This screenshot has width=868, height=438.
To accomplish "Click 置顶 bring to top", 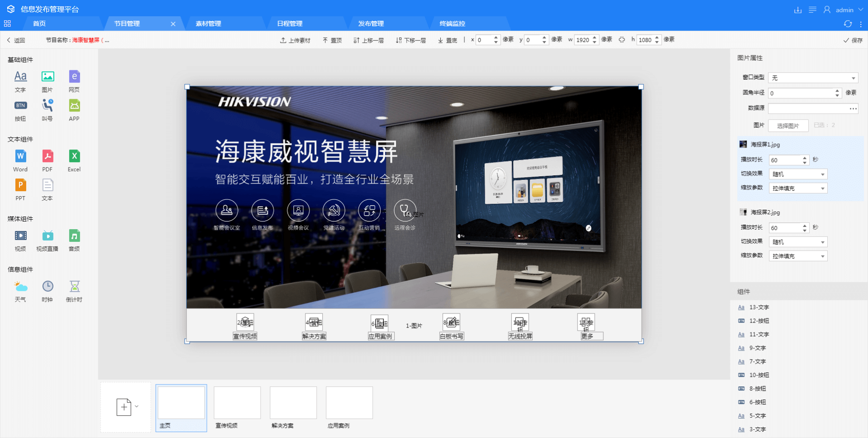I will [332, 40].
